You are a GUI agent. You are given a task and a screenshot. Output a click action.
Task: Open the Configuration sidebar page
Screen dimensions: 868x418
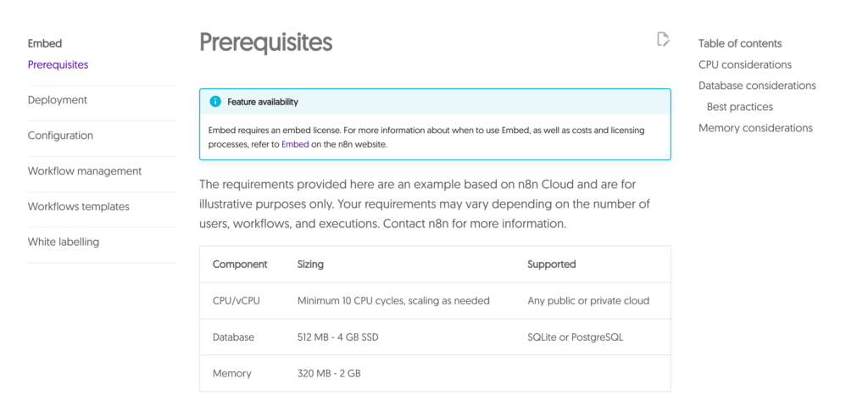[60, 136]
